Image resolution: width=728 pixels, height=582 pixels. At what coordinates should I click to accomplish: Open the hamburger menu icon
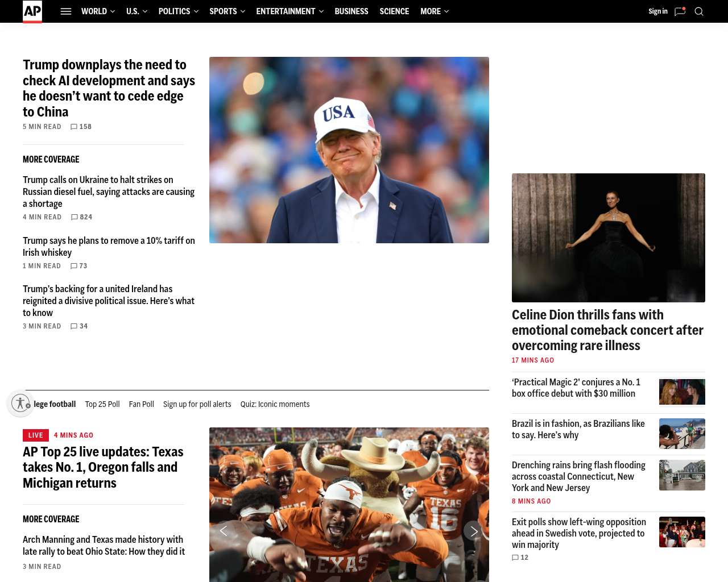(x=66, y=11)
